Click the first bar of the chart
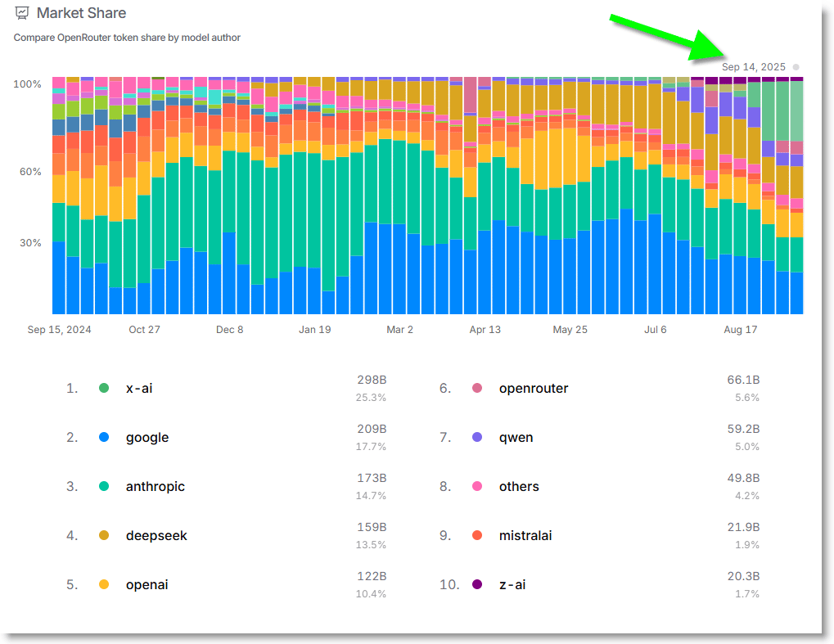 [58, 196]
